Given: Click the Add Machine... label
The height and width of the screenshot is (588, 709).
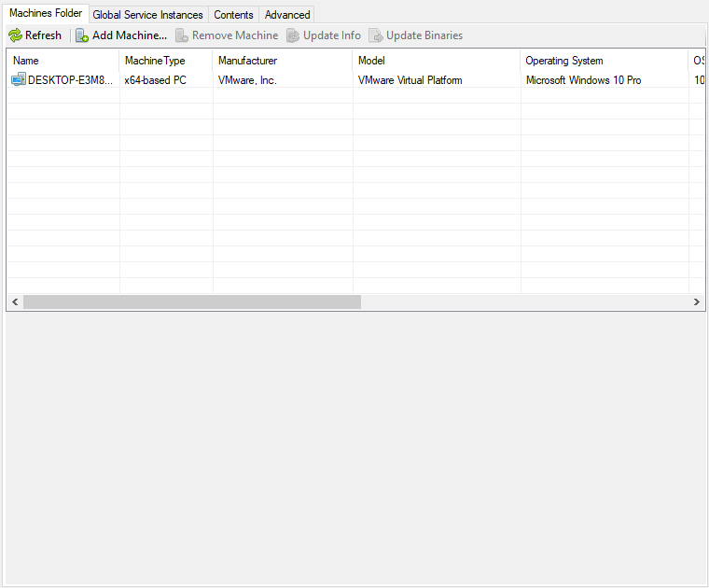Looking at the screenshot, I should (x=130, y=35).
